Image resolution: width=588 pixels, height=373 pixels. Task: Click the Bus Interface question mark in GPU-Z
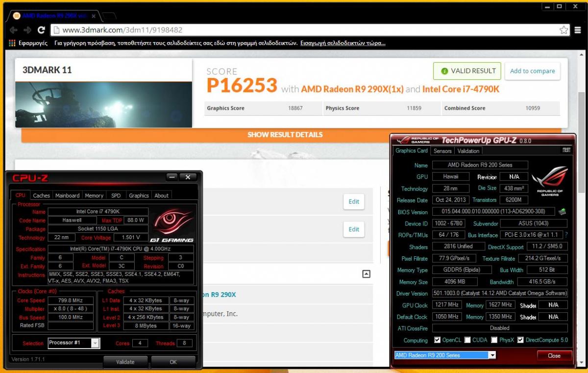coord(566,235)
